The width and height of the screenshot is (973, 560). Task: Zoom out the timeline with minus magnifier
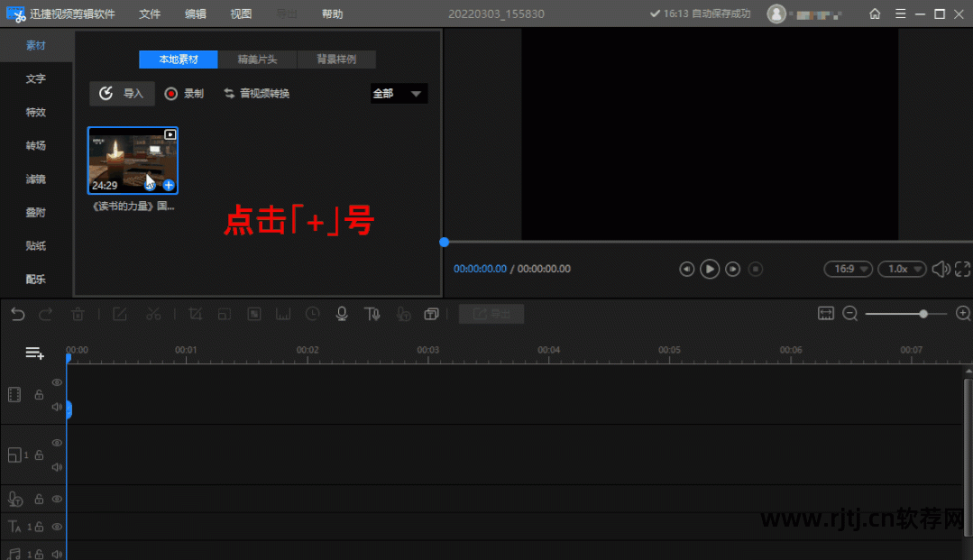click(x=850, y=314)
